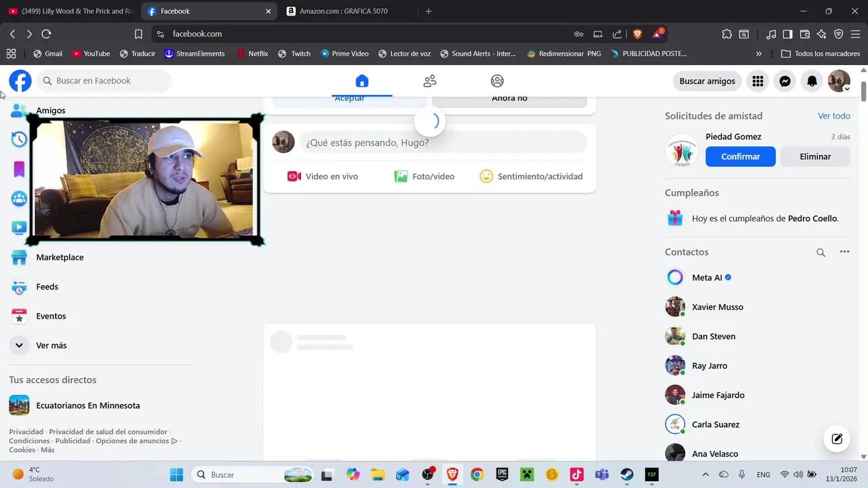Open the Friends icon in top navigation

[x=429, y=81]
